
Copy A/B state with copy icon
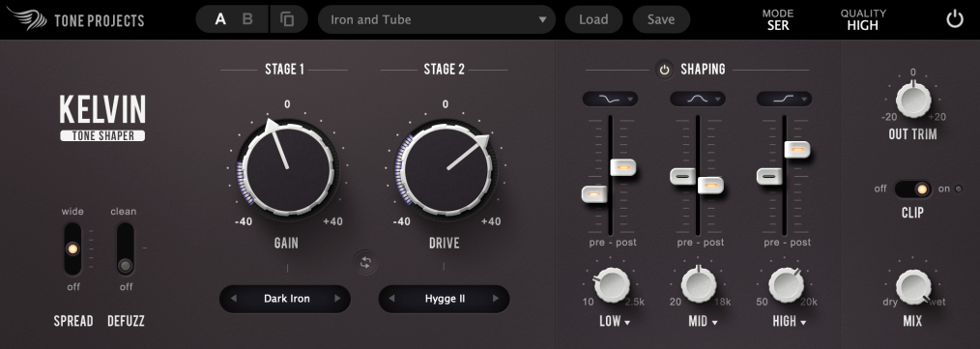pos(287,19)
